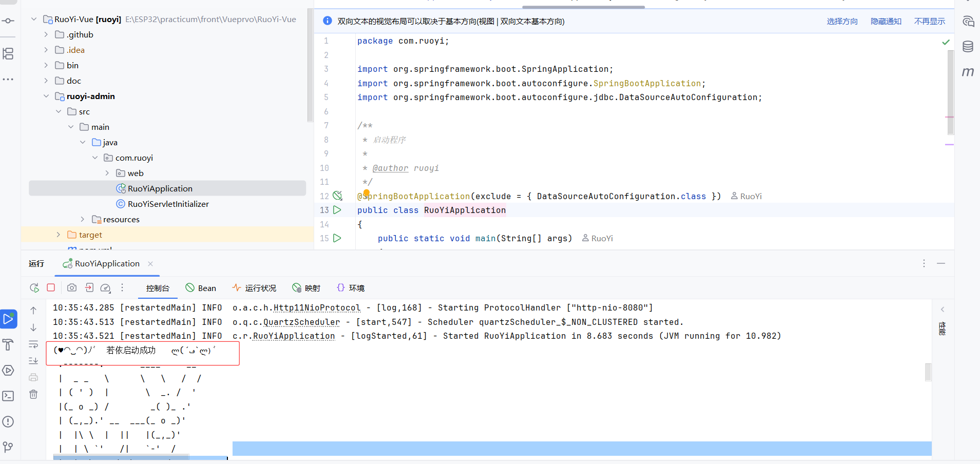This screenshot has width=980, height=464.
Task: Toggle soft-wrap in the console
Action: [33, 344]
